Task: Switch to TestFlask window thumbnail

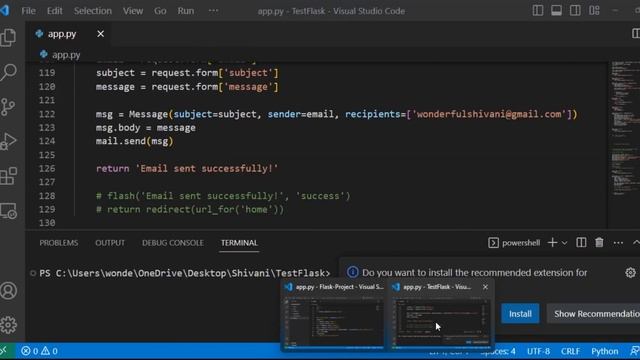Action: [440, 316]
